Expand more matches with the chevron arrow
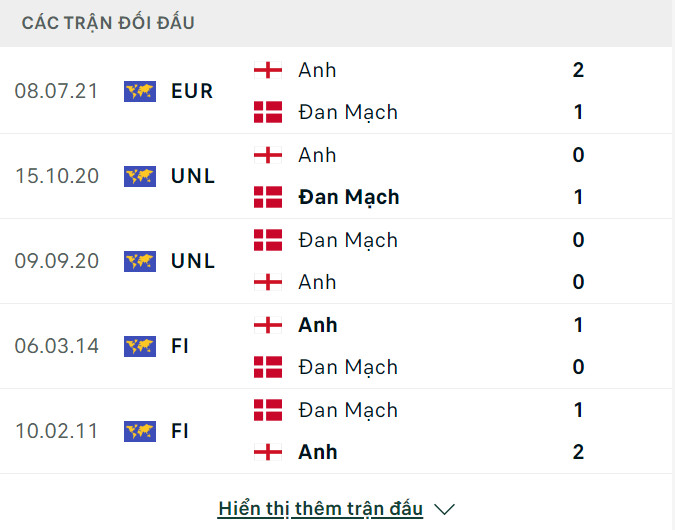Screen dimensions: 675x530 [x=445, y=509]
